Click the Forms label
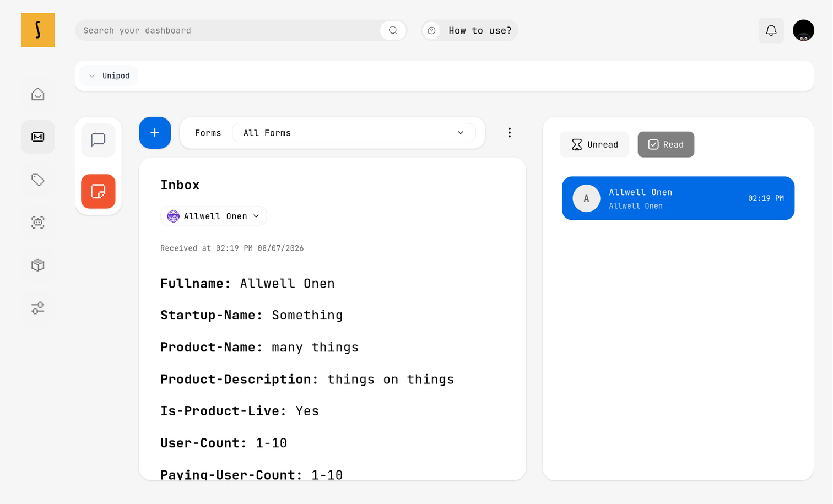This screenshot has width=833, height=504. coord(208,133)
